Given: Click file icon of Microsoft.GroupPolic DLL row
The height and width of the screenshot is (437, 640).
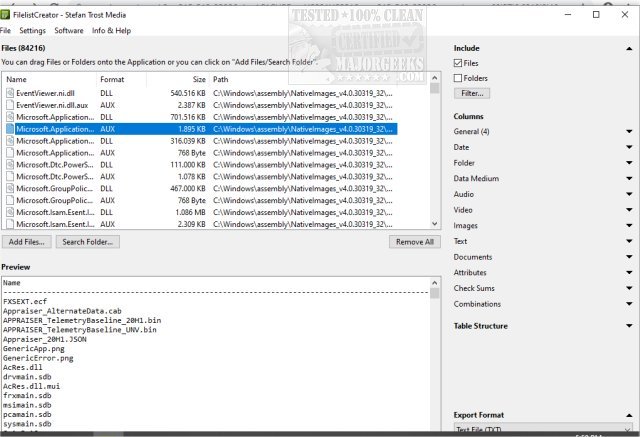Looking at the screenshot, I should pyautogui.click(x=10, y=188).
